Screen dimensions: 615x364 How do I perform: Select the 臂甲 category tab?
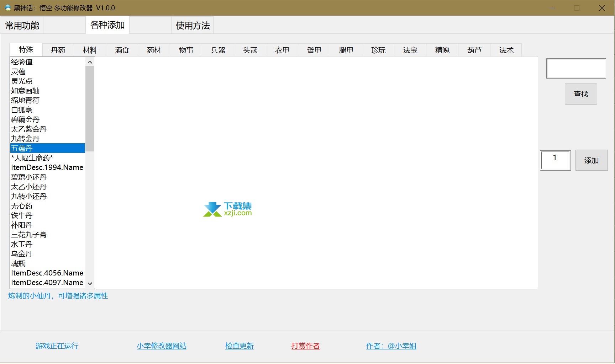click(x=314, y=50)
